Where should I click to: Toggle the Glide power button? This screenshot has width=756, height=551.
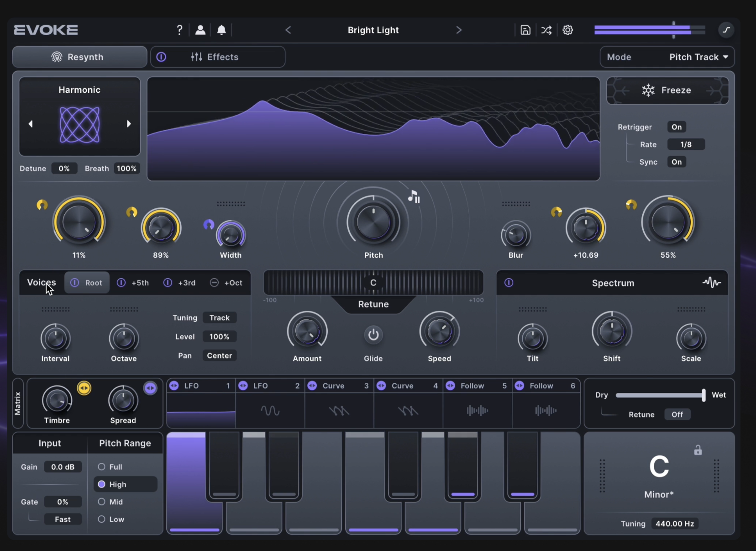click(373, 334)
